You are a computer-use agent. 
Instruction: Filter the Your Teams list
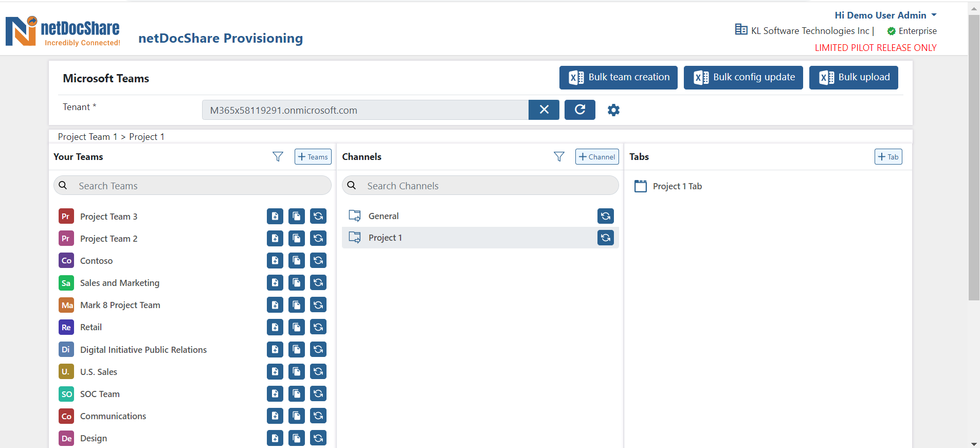pyautogui.click(x=278, y=157)
